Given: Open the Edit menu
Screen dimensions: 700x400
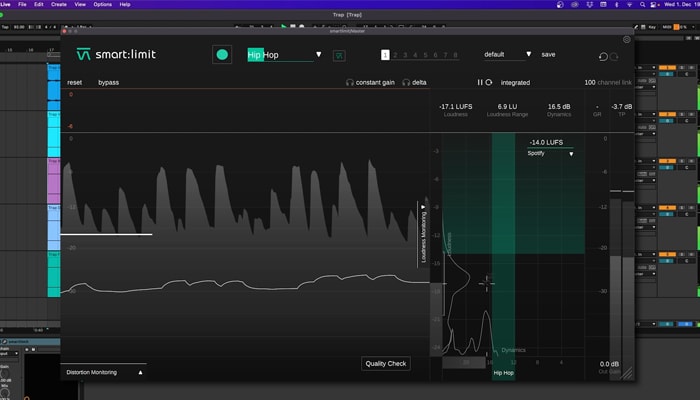Looking at the screenshot, I should click(x=39, y=4).
